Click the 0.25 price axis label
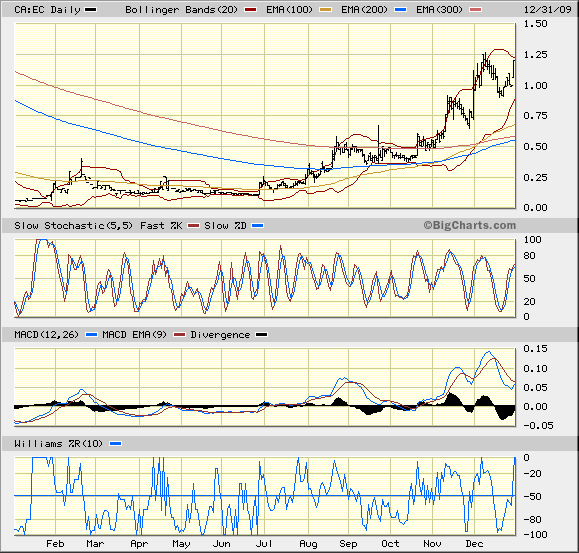Viewport: 579px width, 553px height. (x=535, y=178)
